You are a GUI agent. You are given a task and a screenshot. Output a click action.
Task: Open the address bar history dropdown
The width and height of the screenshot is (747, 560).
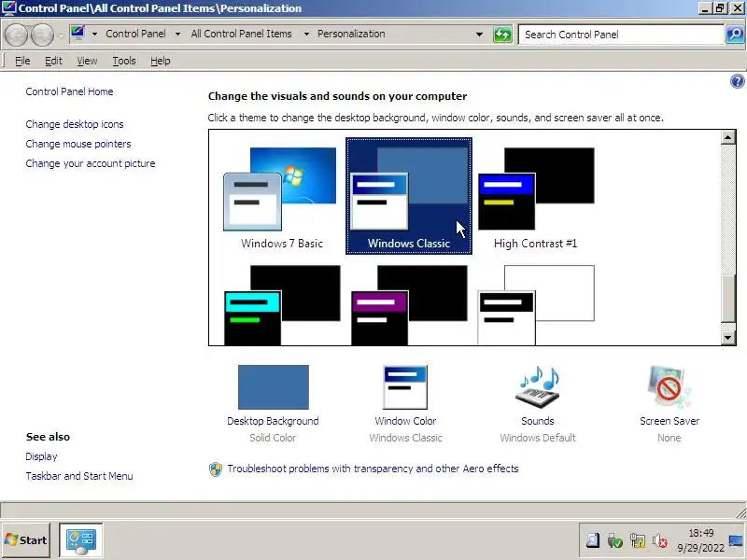(479, 35)
